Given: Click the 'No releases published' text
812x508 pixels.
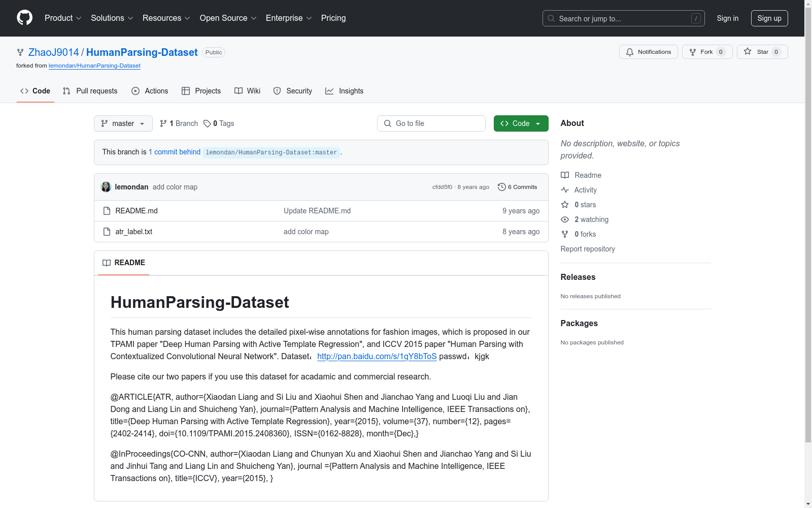Looking at the screenshot, I should coord(591,296).
